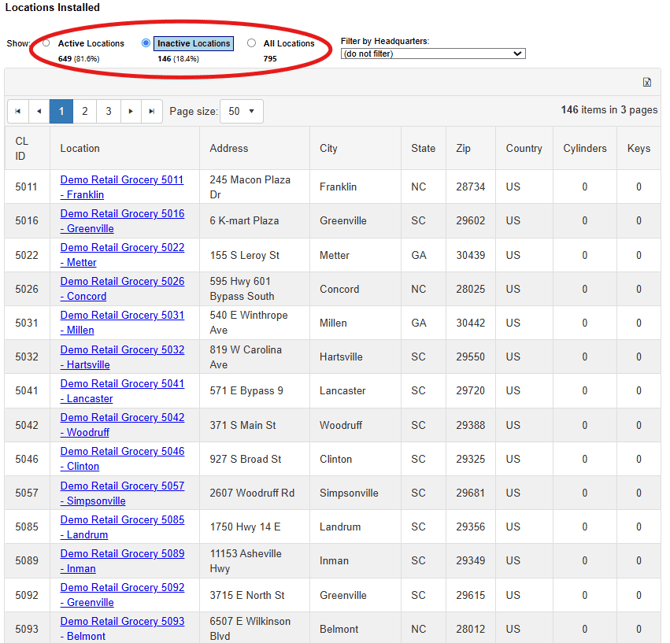Sort by the City column header
Screen dimensions: 670x643
[329, 148]
